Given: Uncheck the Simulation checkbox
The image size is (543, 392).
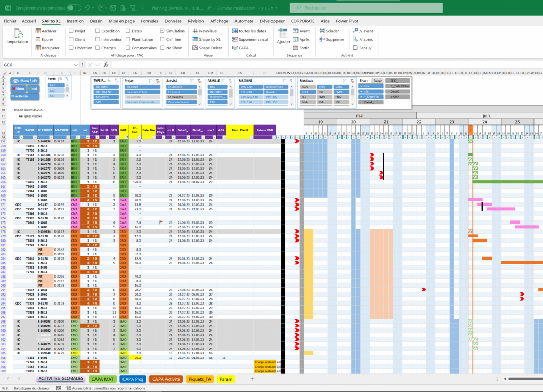Looking at the screenshot, I should point(162,31).
